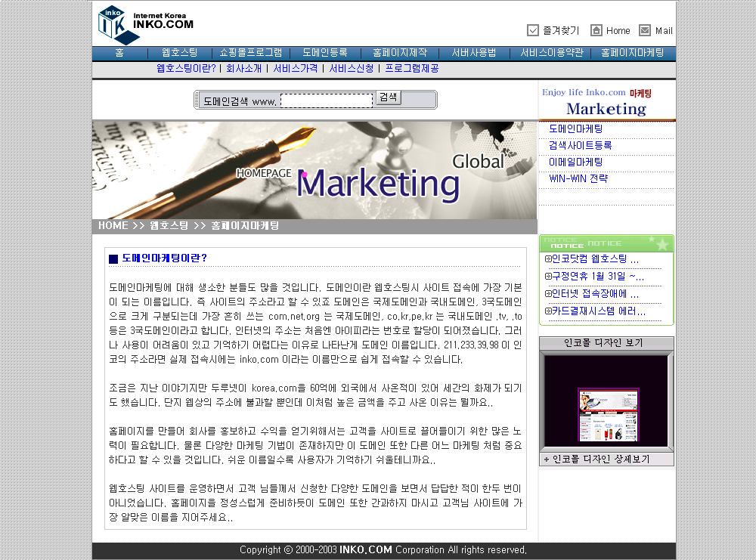Click the arrow icon beside 인코닷컴 웹호스팅 notice
Viewport: 756px width, 560px height.
(x=547, y=259)
